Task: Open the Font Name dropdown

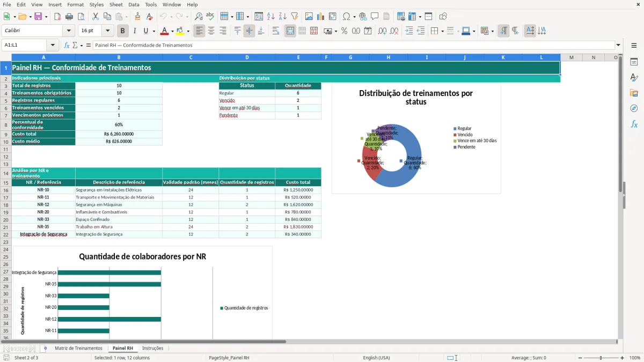Action: click(x=68, y=31)
